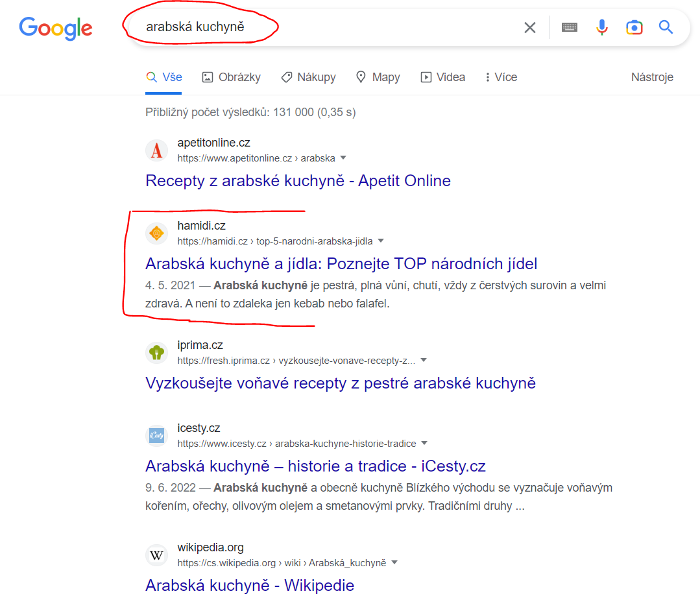Expand options arrow next to apetitonline URL
The height and width of the screenshot is (598, 700).
(x=343, y=158)
